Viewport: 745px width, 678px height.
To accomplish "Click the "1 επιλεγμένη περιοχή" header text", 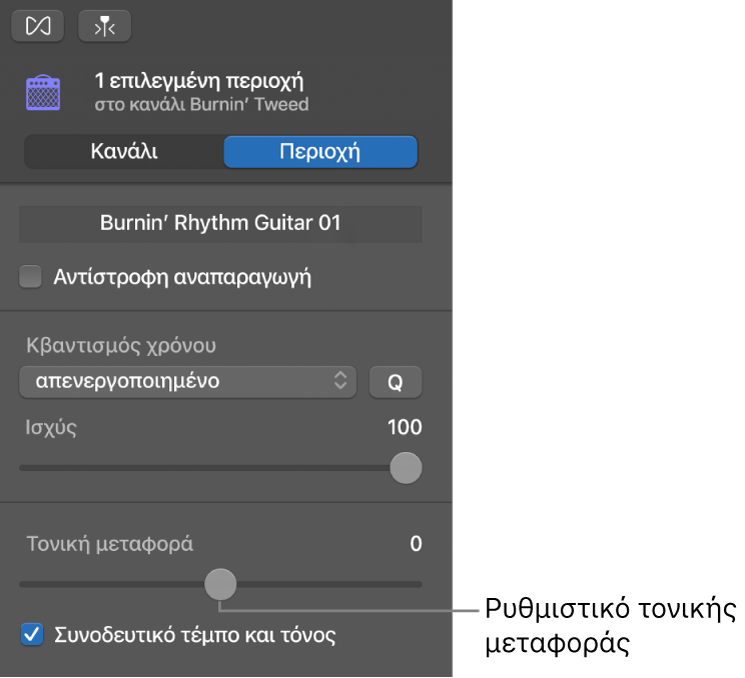I will click(x=198, y=80).
